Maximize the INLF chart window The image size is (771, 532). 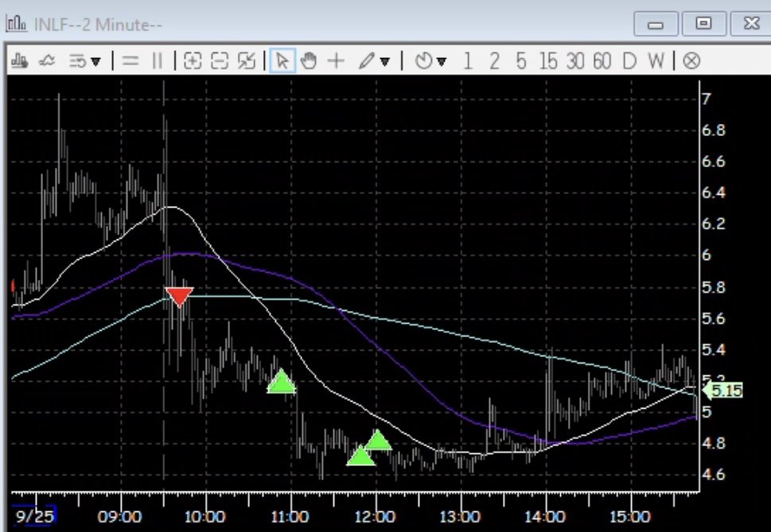point(703,24)
